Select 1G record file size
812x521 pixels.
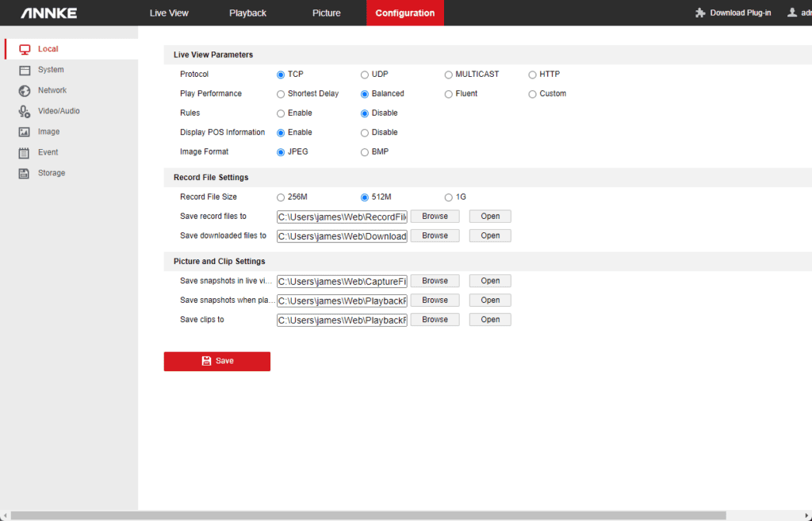449,197
